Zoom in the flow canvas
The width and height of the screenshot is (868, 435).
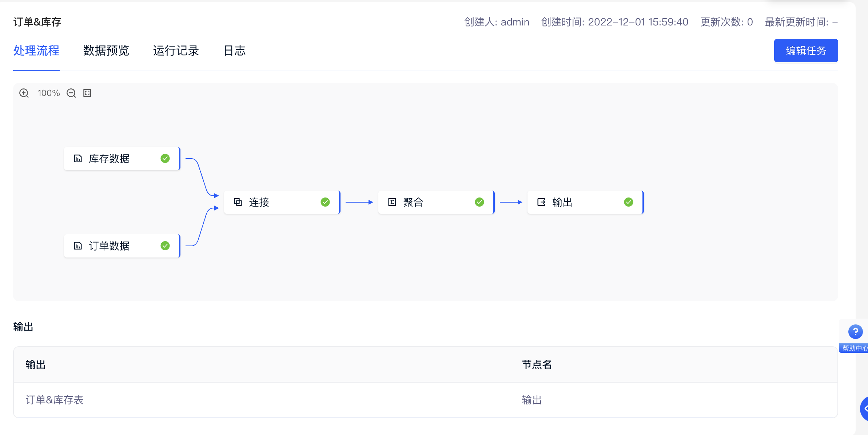(x=24, y=93)
